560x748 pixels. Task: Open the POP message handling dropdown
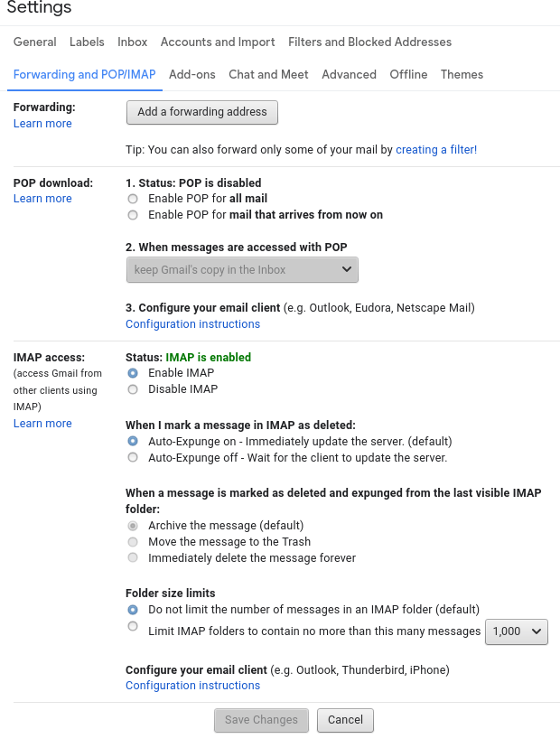[242, 269]
